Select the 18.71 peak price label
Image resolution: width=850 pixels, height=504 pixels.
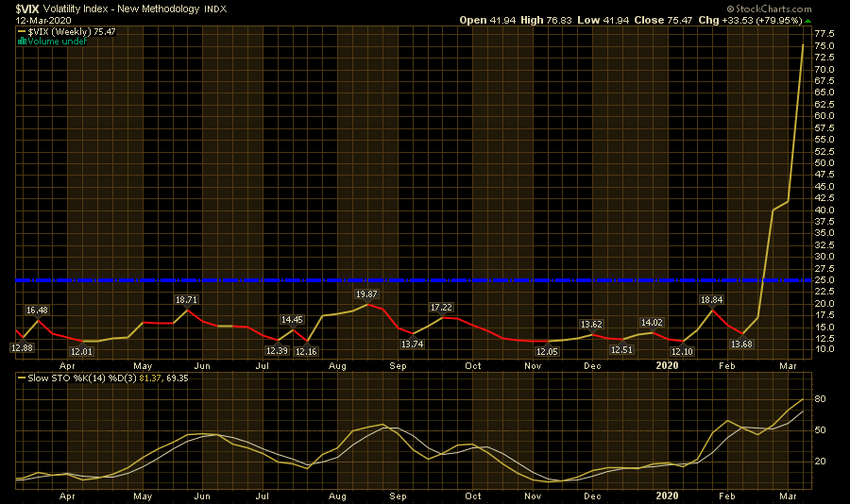coord(188,299)
